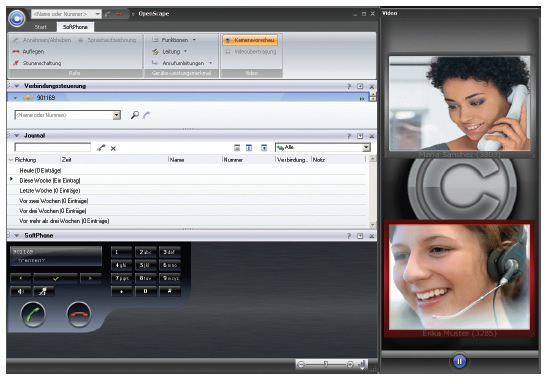
Task: Click softphone keypad key 9 wxyz
Action: [170, 278]
